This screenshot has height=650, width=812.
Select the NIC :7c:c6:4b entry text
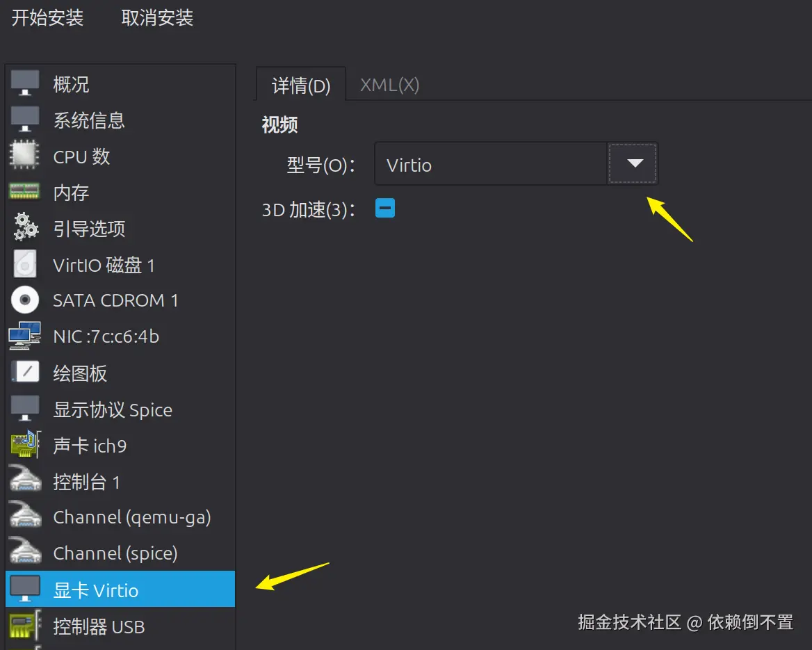point(106,336)
